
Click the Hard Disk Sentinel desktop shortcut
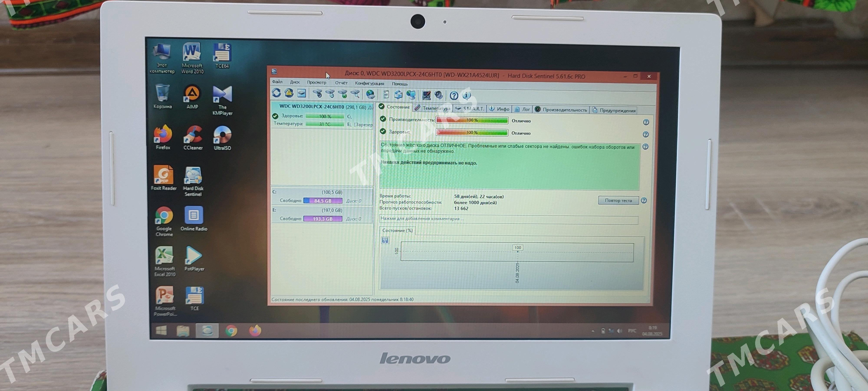pyautogui.click(x=193, y=182)
